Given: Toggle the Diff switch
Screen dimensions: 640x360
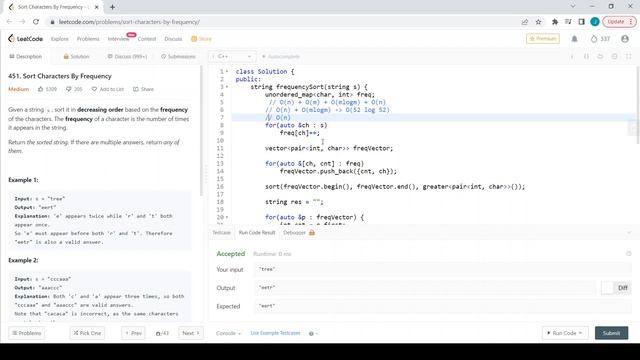Looking at the screenshot, I should pyautogui.click(x=616, y=288).
